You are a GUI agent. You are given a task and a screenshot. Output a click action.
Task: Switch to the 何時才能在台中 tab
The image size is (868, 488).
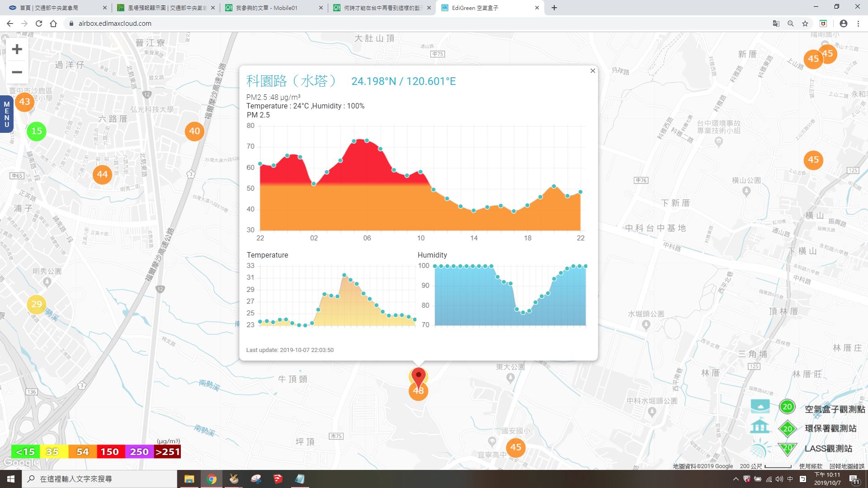[x=382, y=8]
